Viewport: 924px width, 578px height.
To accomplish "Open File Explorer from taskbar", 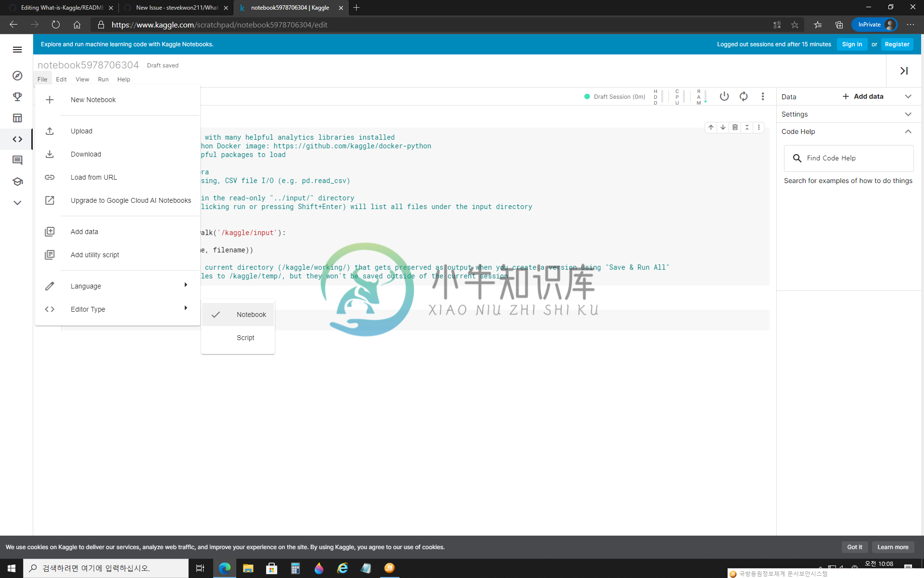I will 248,568.
